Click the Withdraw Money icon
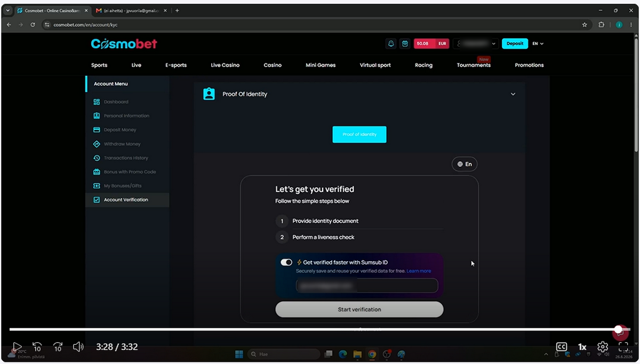Image resolution: width=640 pixels, height=364 pixels. click(97, 144)
